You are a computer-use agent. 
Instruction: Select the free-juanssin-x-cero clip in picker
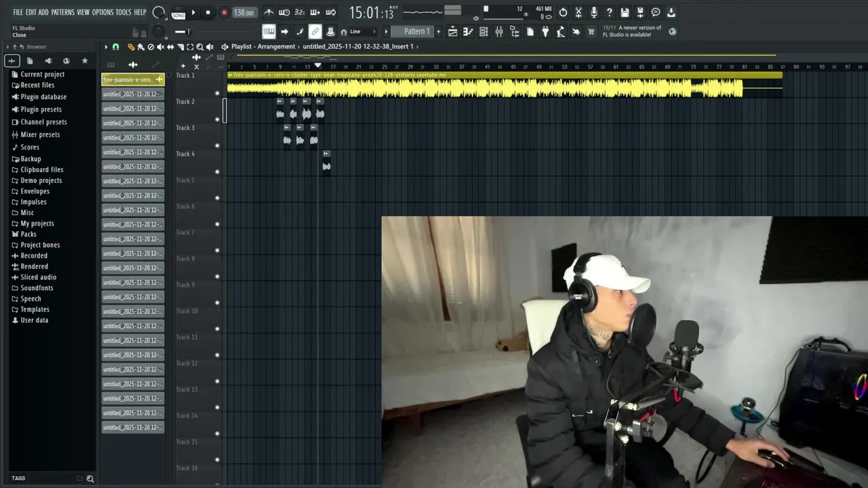pyautogui.click(x=133, y=79)
